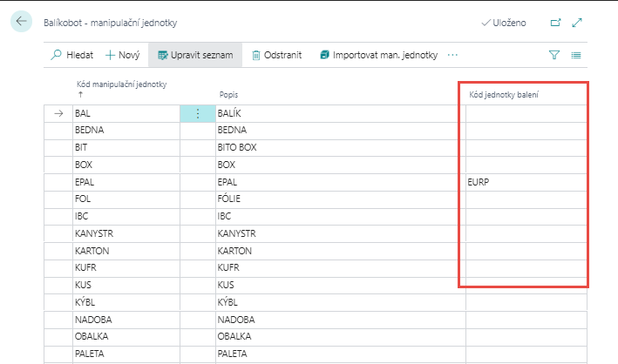This screenshot has height=364, width=618.
Task: Create a new record with Nový
Action: tap(122, 55)
